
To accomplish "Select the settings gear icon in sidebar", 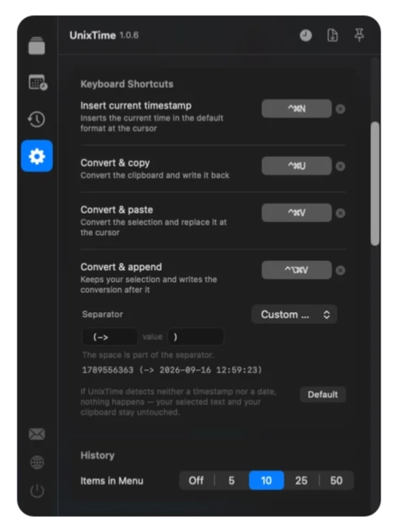I will tap(37, 156).
